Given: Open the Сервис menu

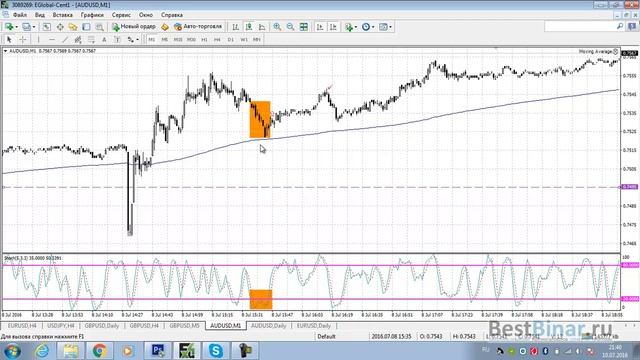Looking at the screenshot, I should tap(121, 15).
